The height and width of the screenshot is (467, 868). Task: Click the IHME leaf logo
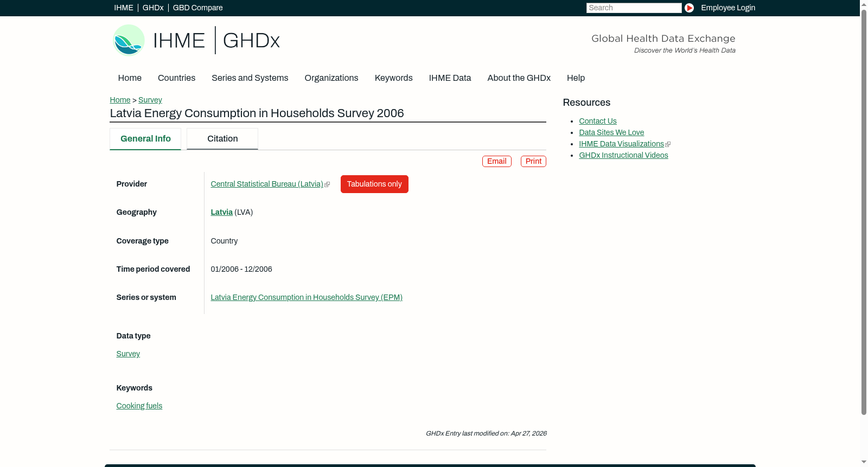coord(129,40)
